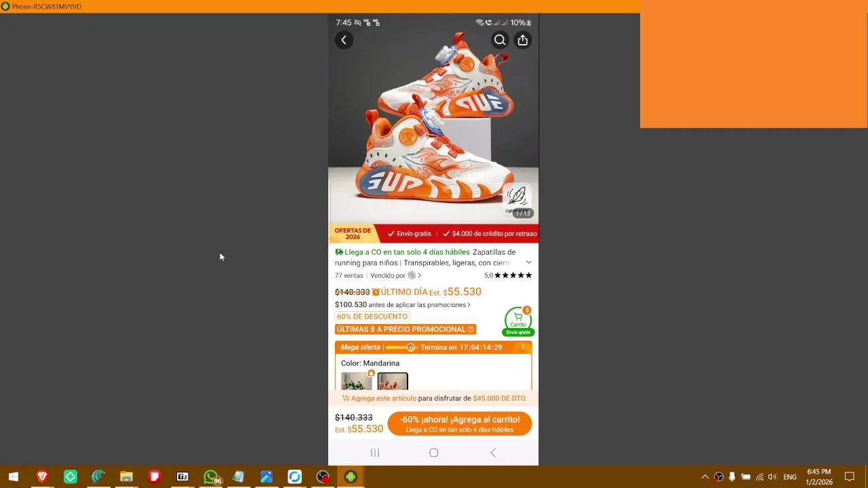Viewport: 868px width, 488px height.
Task: Select the active Android mirroring app in taskbar
Action: 351,476
